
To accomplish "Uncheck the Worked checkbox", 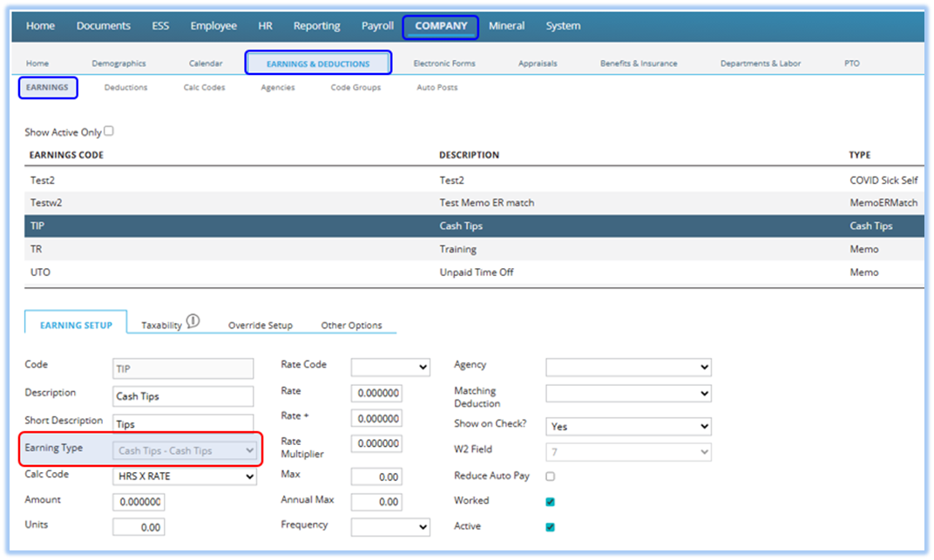I will click(551, 502).
